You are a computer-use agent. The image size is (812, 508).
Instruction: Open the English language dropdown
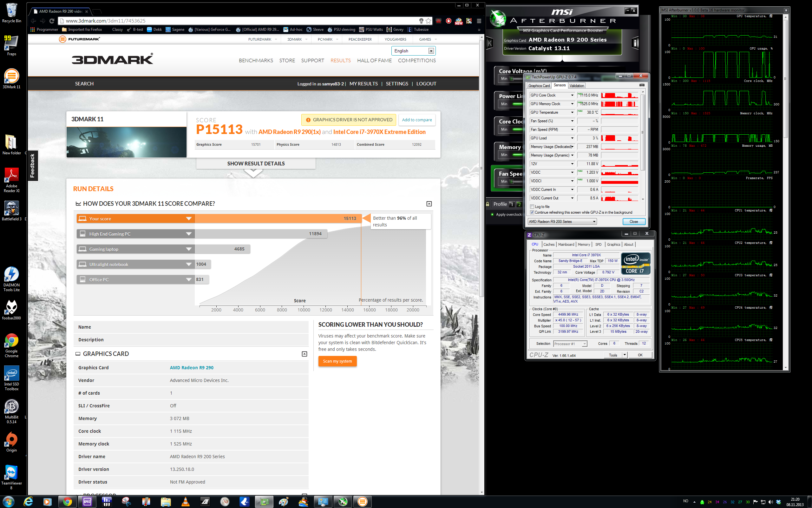click(x=413, y=51)
